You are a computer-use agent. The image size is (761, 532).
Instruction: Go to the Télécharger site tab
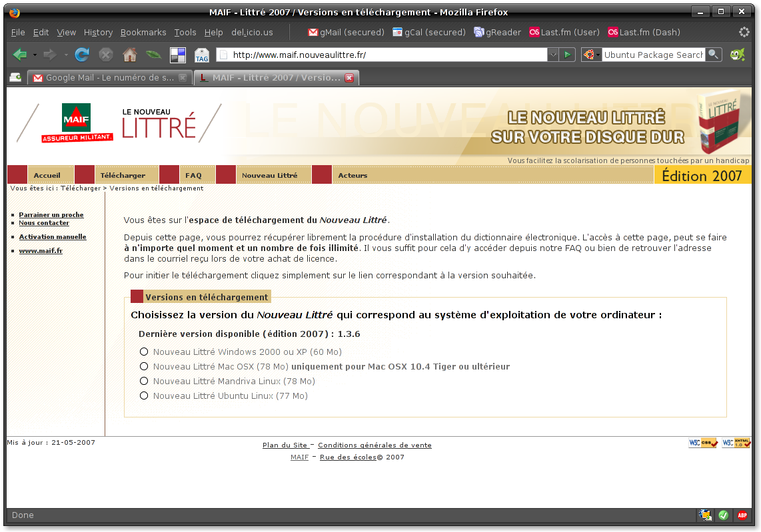point(123,175)
